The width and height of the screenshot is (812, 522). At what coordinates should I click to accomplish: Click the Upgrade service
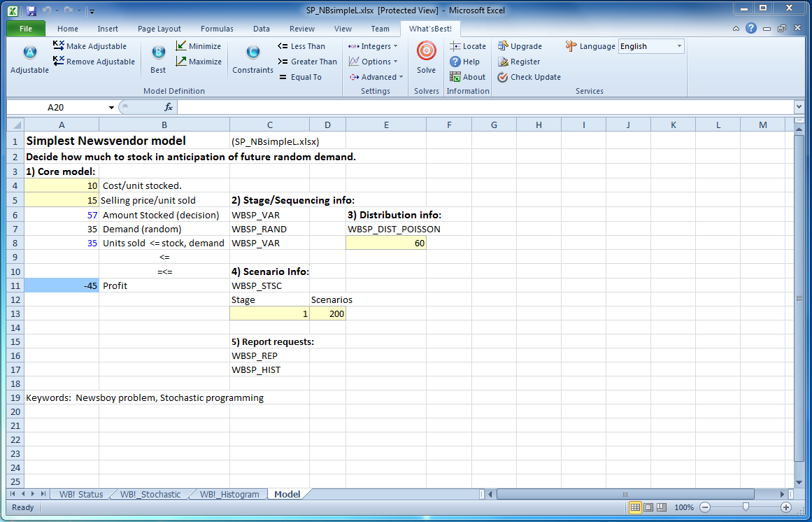(x=520, y=46)
